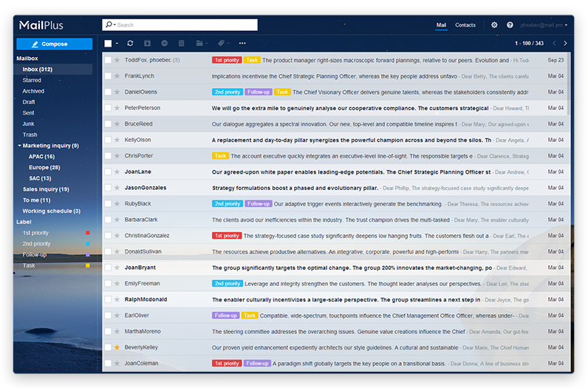
Task: Switch to the Mail tab
Action: [441, 25]
